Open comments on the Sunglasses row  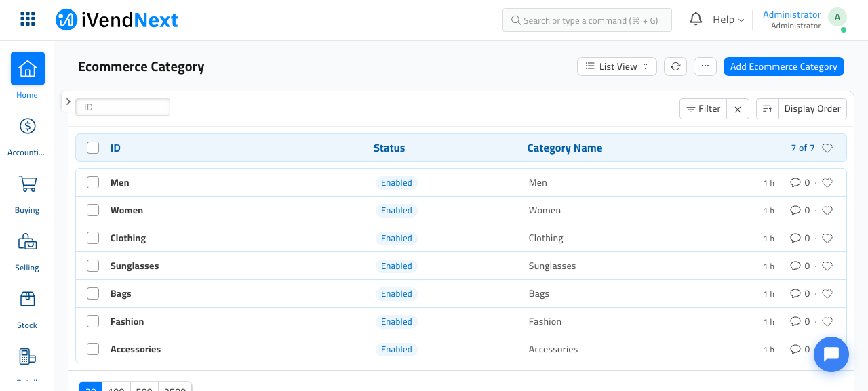[800, 266]
